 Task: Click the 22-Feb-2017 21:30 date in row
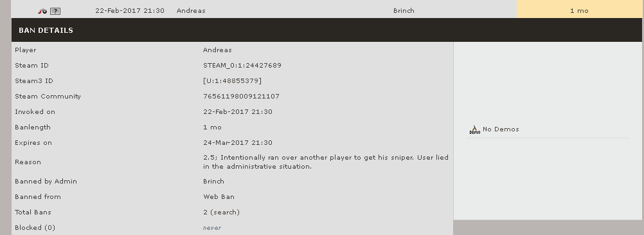130,11
